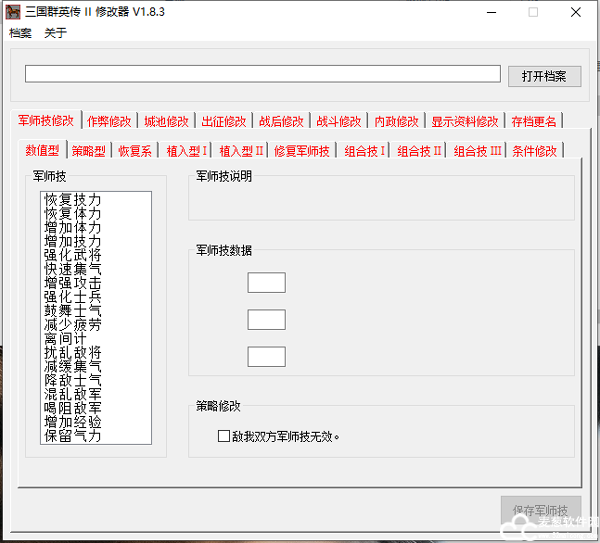Click the first 军师技数据 input box
This screenshot has height=543, width=600.
click(266, 283)
